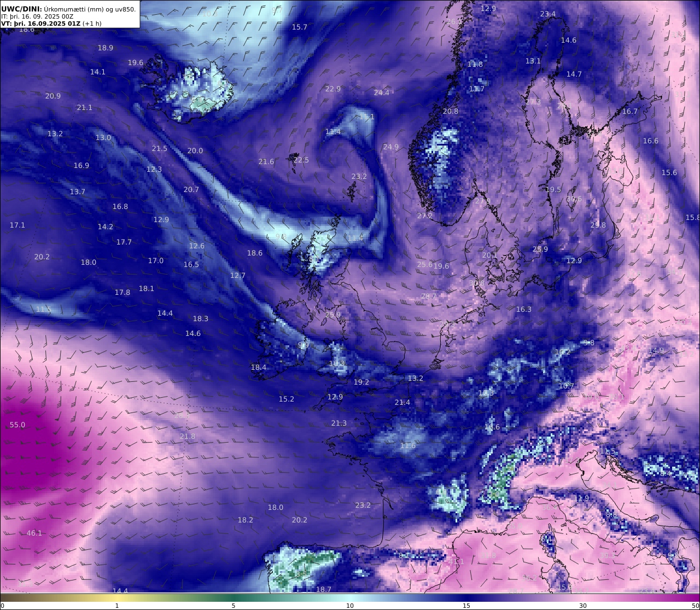Click the 18.1 value label
This screenshot has width=700, height=610.
147,288
